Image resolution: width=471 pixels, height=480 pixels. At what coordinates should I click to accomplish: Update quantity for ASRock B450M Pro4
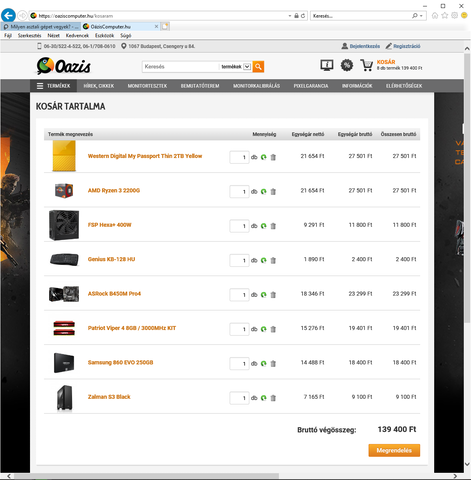[264, 295]
